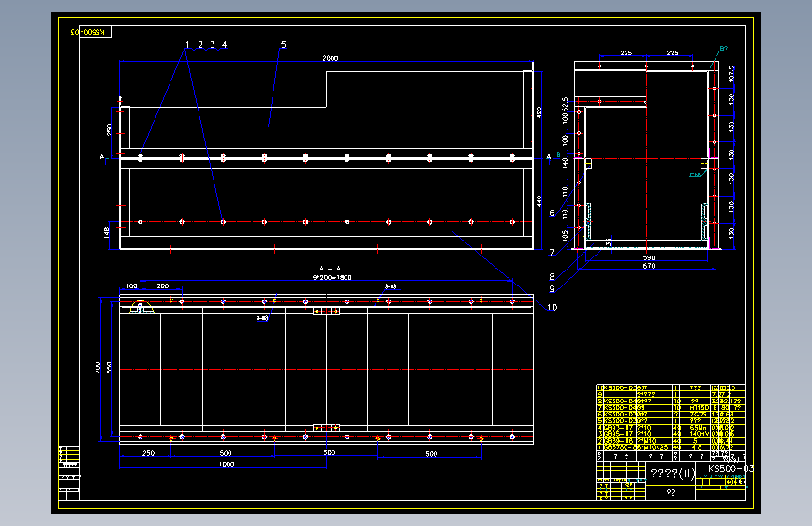Select the 107.5 dimension text
The image size is (812, 526).
(731, 74)
